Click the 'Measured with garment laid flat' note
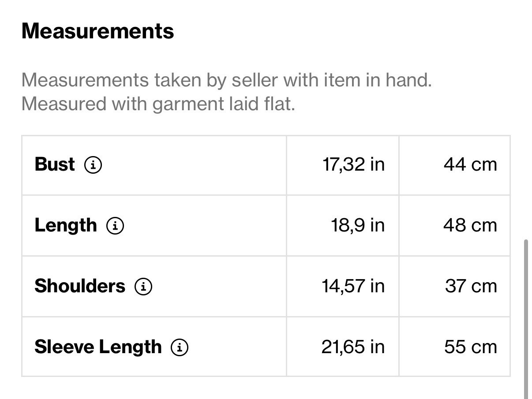The height and width of the screenshot is (399, 532). [158, 104]
